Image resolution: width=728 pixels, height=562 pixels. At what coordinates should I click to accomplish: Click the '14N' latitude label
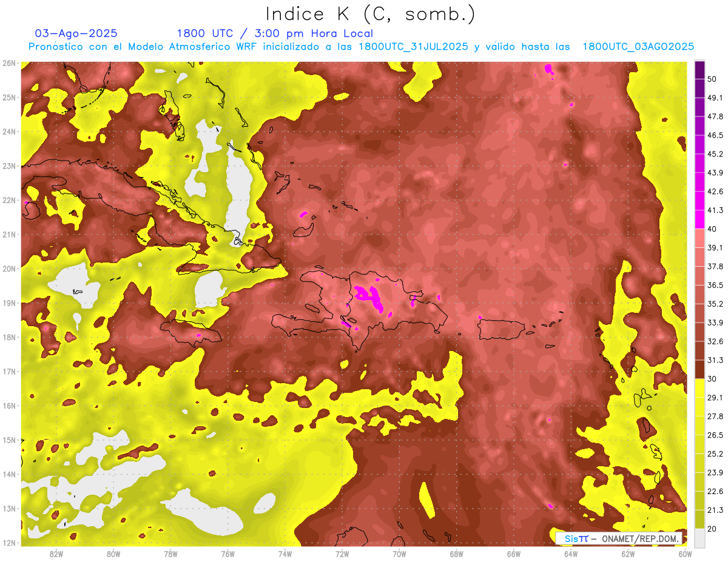(x=8, y=474)
